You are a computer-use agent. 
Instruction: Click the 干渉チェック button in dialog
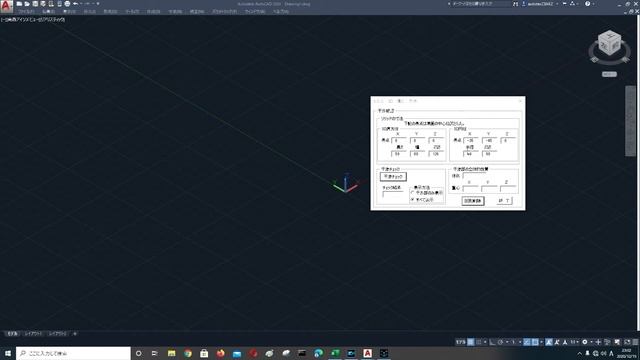[x=393, y=176]
